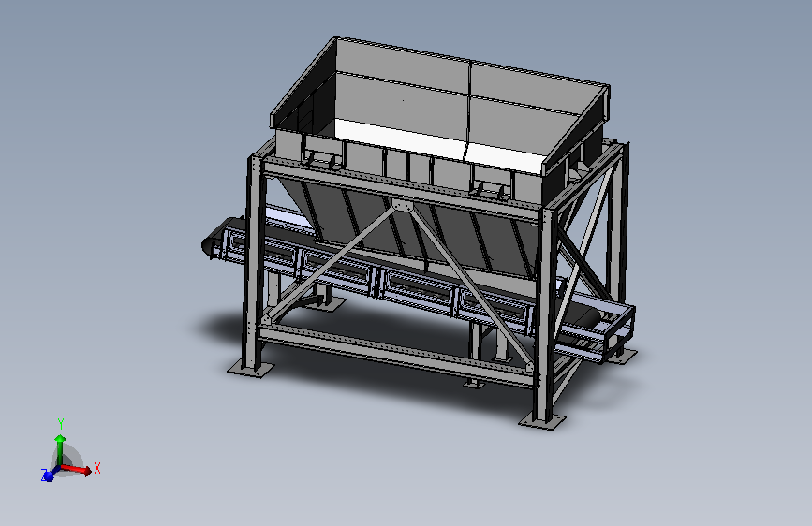Select the left lifting lug on the hopper front
The height and width of the screenshot is (526, 812).
pyautogui.click(x=322, y=159)
